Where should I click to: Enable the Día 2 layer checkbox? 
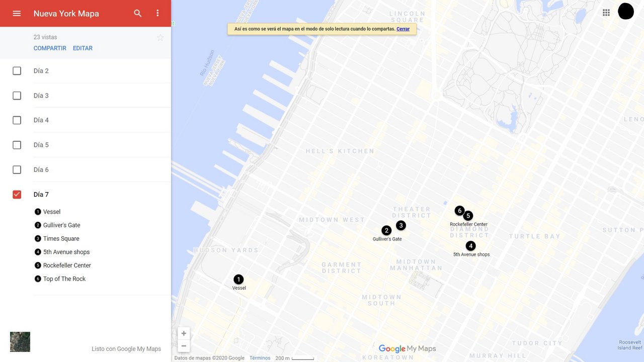click(17, 71)
